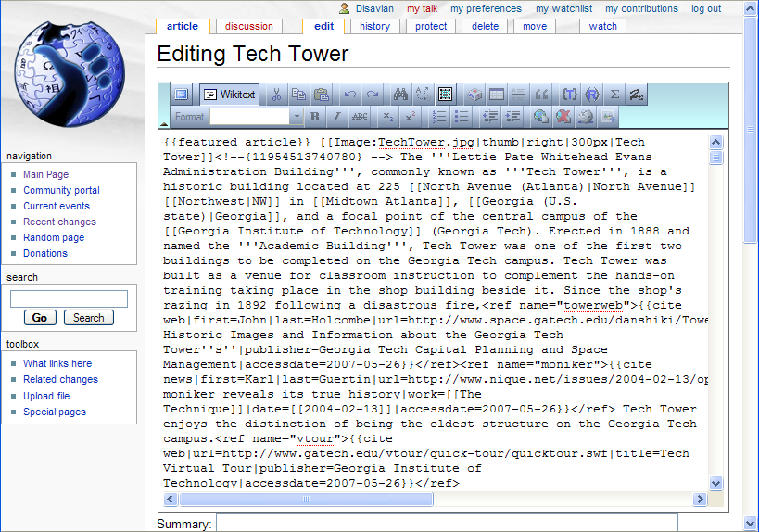Toggle bold formatting
Viewport: 759px width, 532px height.
[315, 117]
